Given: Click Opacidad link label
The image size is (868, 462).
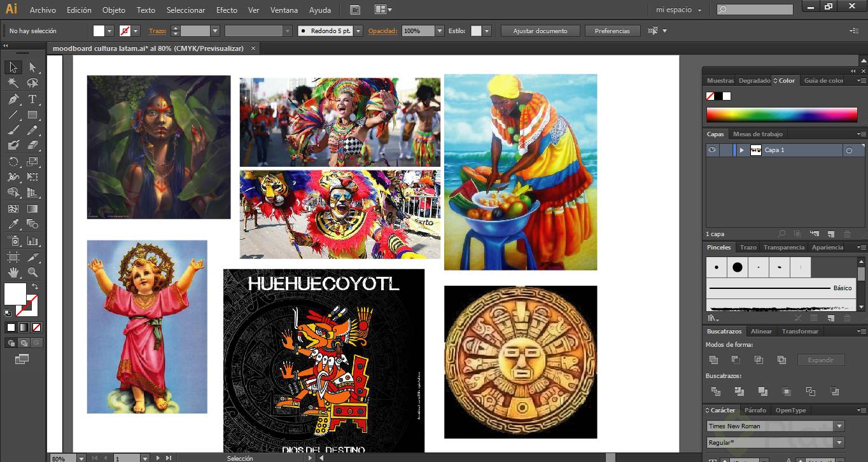Looking at the screenshot, I should click(382, 31).
